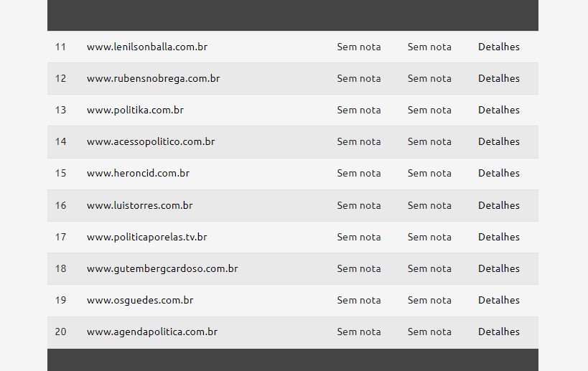The height and width of the screenshot is (371, 588).
Task: Open Detalhes for www.politika.com.br
Action: (499, 110)
